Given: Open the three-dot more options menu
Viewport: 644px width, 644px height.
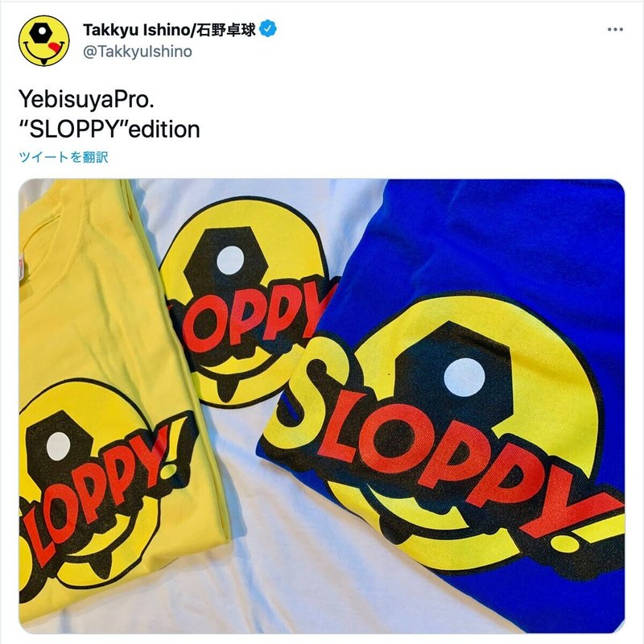Looking at the screenshot, I should (x=615, y=29).
